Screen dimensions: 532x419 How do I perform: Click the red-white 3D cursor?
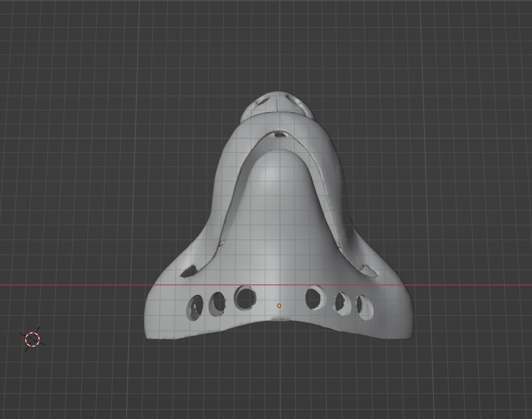click(x=33, y=339)
